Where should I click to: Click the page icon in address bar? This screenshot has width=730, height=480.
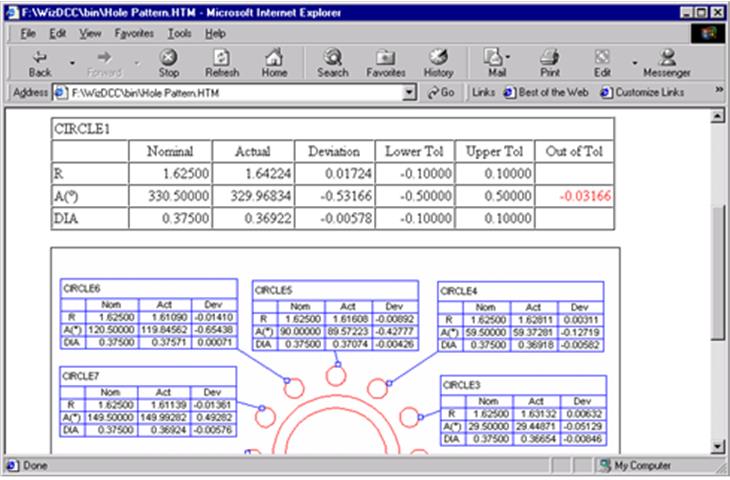point(61,93)
